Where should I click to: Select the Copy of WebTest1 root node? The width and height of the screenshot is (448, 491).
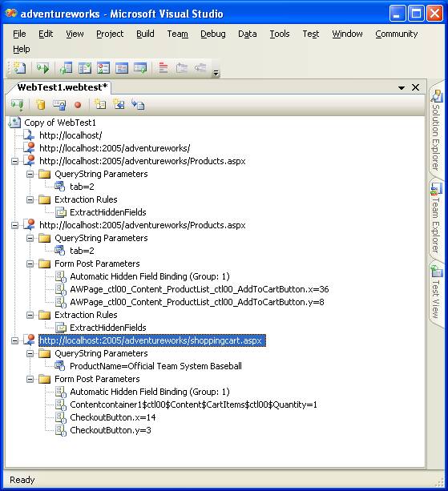point(60,123)
